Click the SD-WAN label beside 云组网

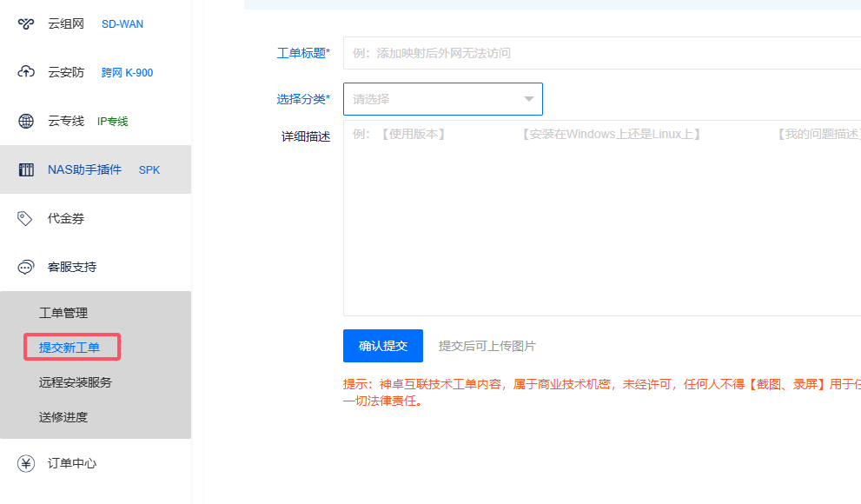[x=123, y=24]
